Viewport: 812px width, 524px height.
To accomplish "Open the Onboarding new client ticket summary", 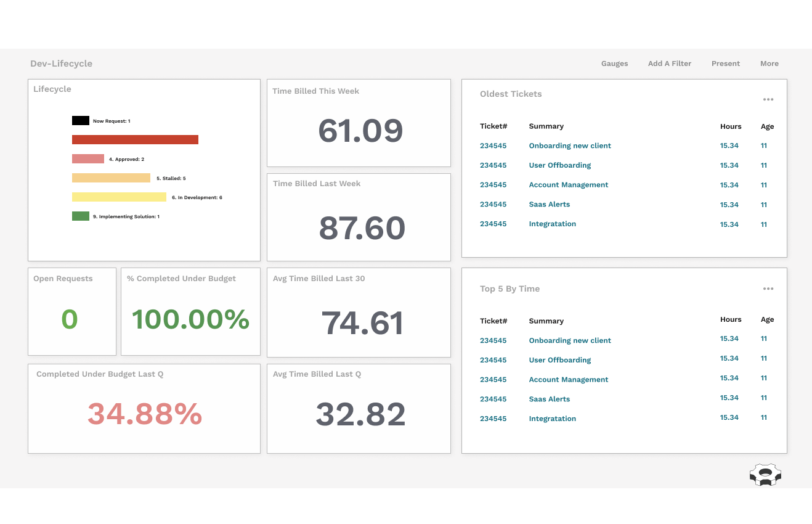I will [569, 145].
